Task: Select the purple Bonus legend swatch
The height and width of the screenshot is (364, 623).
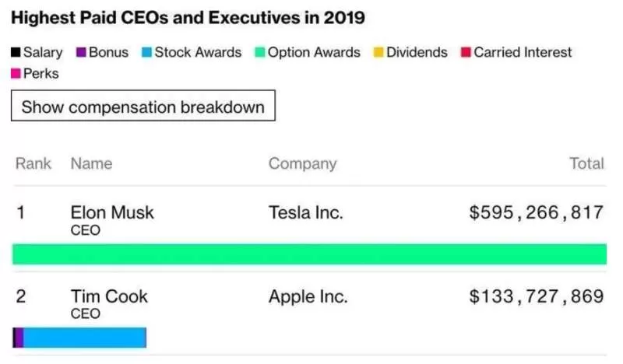Action: click(x=81, y=52)
